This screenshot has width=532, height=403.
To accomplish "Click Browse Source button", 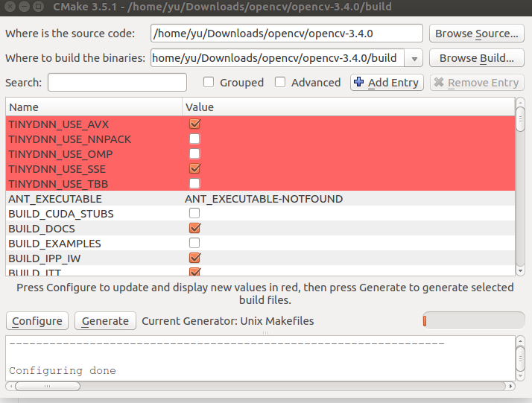I will 477,34.
